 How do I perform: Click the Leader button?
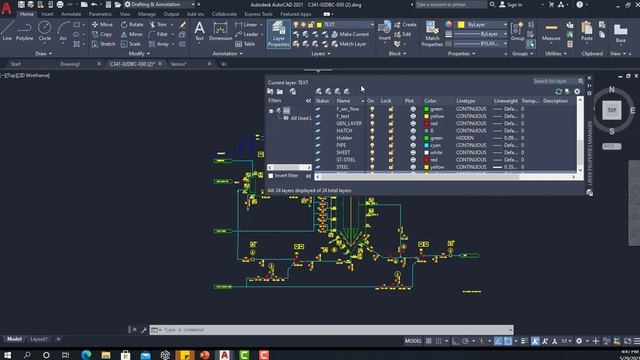click(x=247, y=34)
